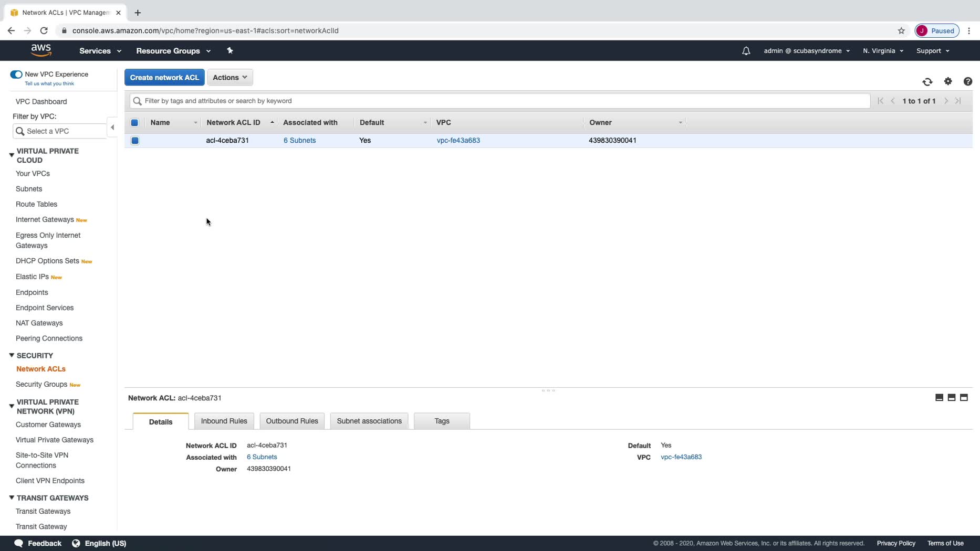Screen dimensions: 980x551
Task: Open VPC Dashboard in sidebar
Action: tap(41, 101)
